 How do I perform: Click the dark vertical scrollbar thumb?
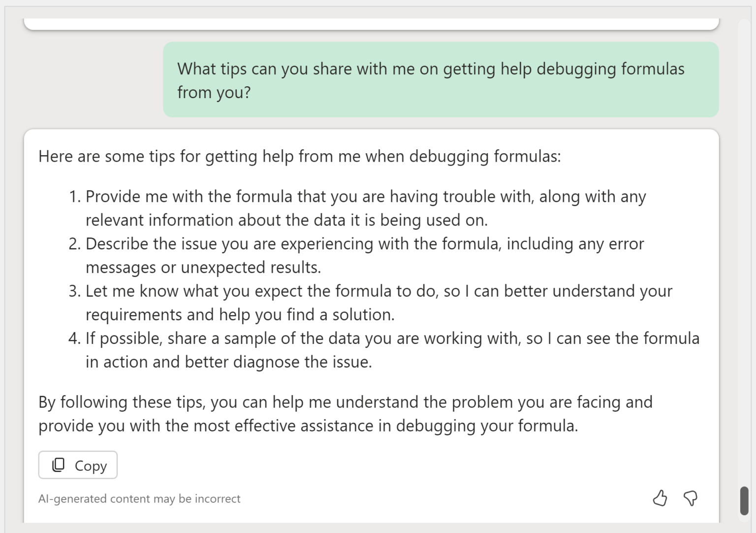744,500
